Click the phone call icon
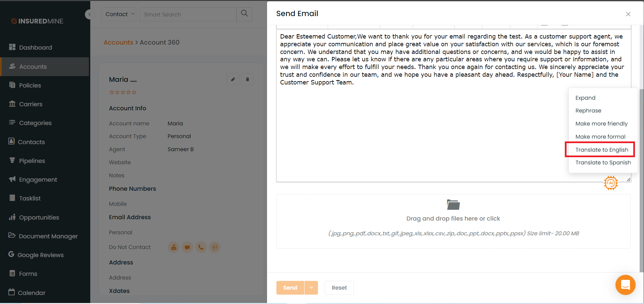This screenshot has width=644, height=304. coord(201,247)
